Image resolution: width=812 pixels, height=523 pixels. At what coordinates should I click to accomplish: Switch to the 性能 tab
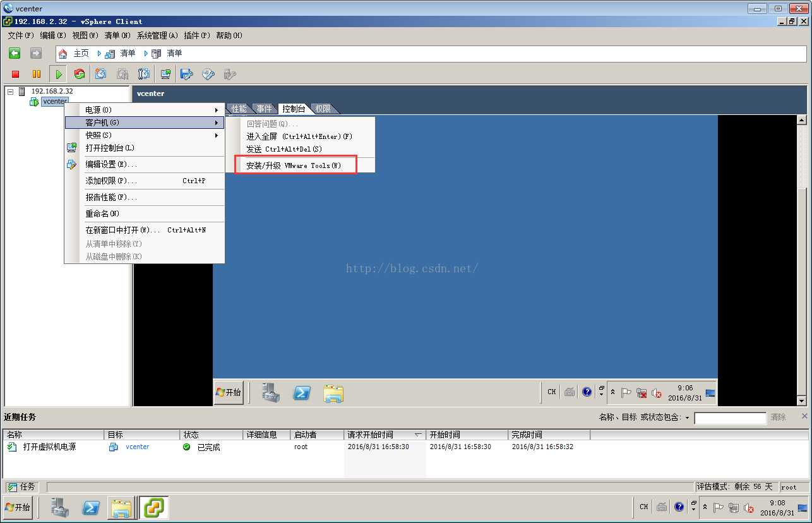tap(239, 109)
